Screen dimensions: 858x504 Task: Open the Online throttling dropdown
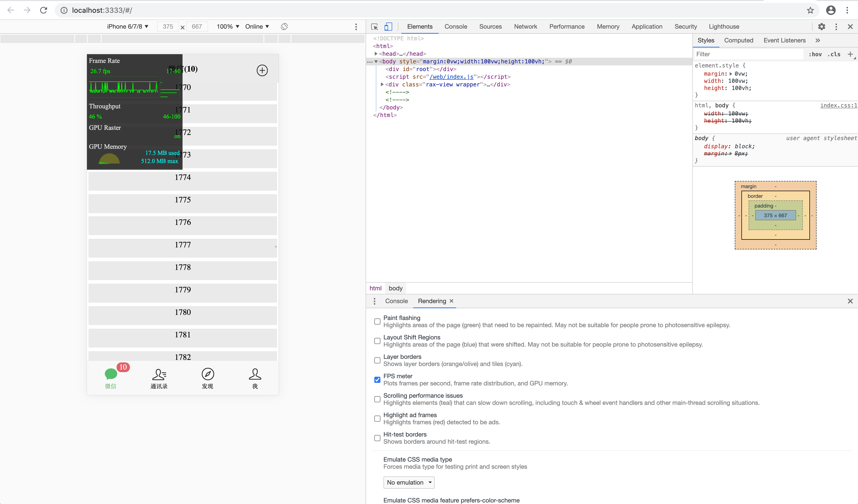(257, 27)
